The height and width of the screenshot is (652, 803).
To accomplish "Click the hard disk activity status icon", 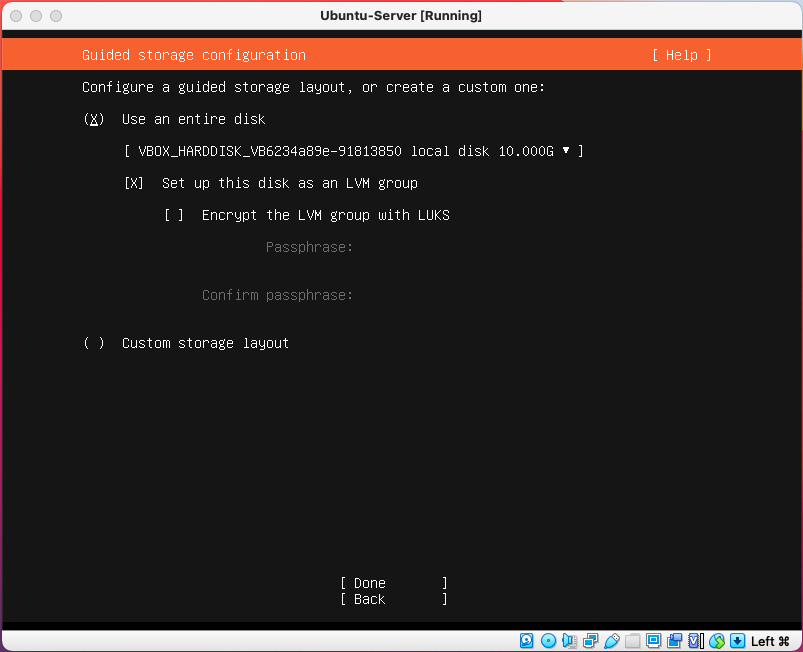I will pos(526,641).
